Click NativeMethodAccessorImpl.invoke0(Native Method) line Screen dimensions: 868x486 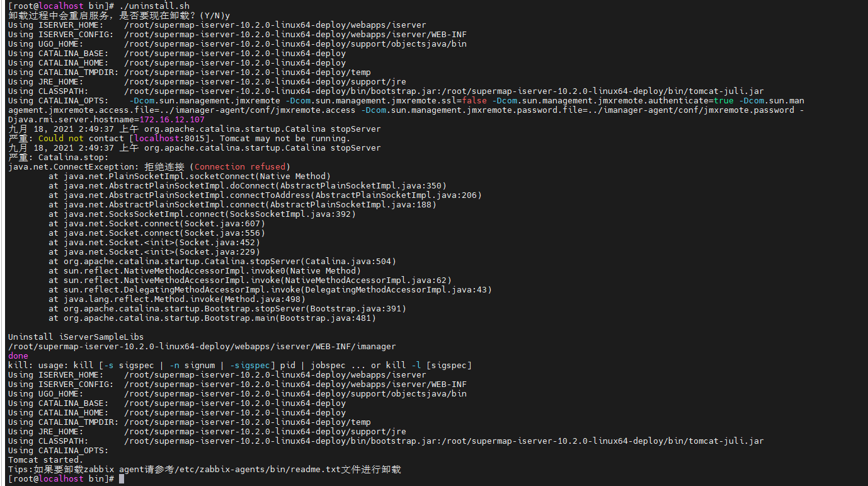pos(205,270)
